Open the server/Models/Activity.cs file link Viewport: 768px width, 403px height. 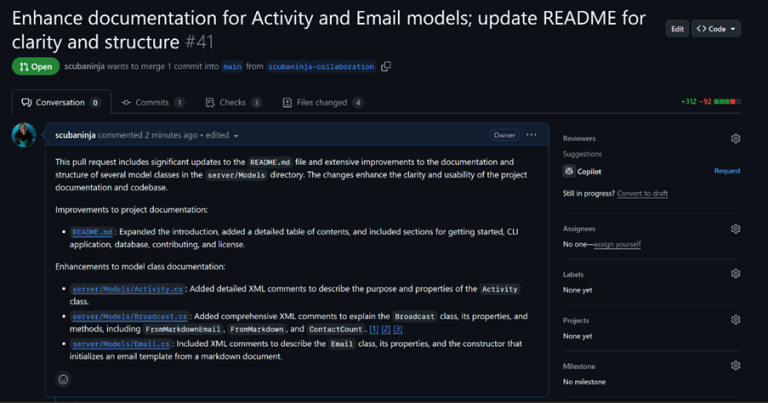click(x=127, y=289)
